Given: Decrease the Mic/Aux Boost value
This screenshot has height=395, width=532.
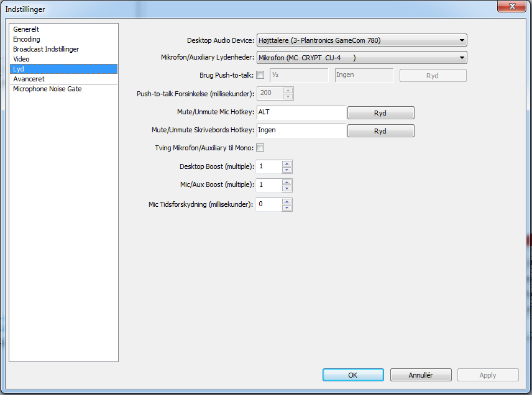Looking at the screenshot, I should click(287, 188).
